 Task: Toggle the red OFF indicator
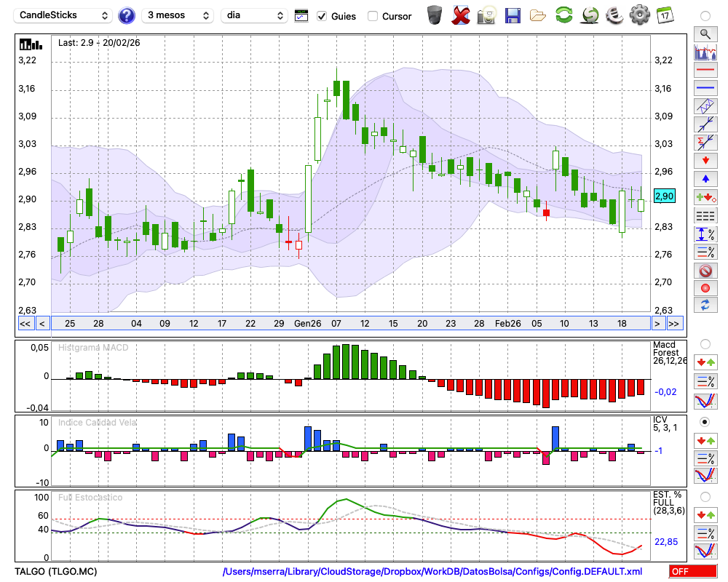(x=692, y=572)
